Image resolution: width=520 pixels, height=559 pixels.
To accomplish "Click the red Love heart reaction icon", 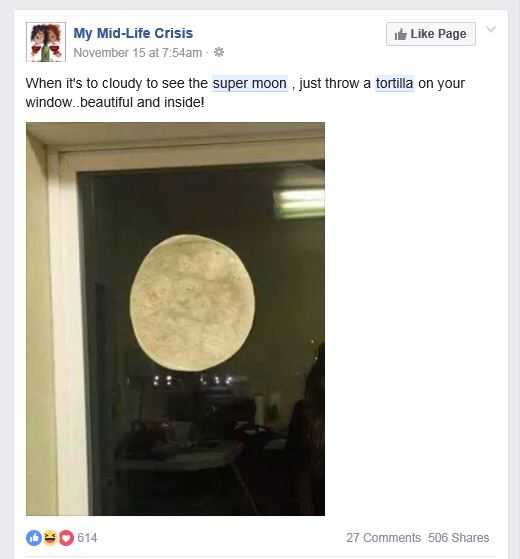I will pos(66,538).
